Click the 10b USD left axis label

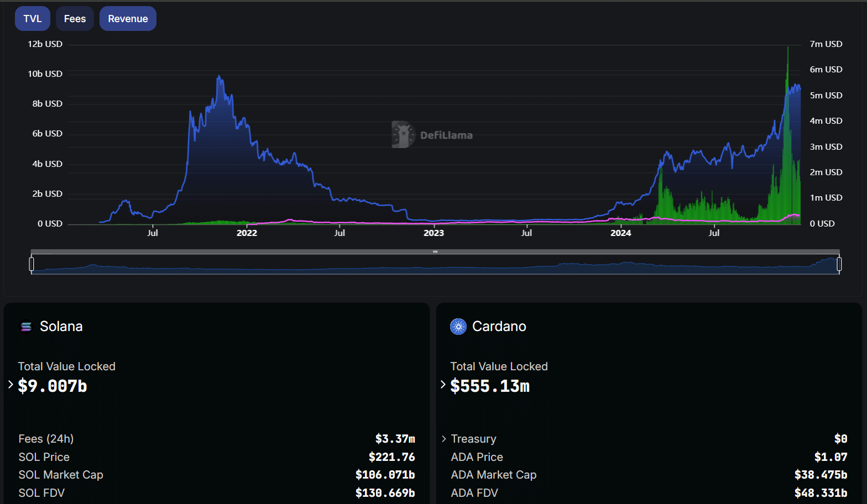click(x=45, y=74)
